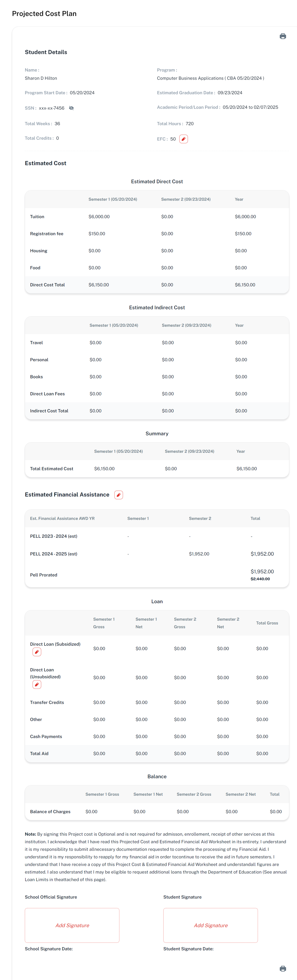Add the School Official signature
Image resolution: width=297 pixels, height=980 pixels.
pos(72,925)
